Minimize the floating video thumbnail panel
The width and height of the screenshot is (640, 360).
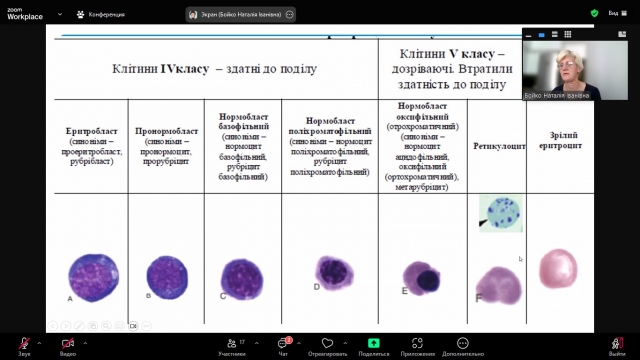[x=529, y=35]
